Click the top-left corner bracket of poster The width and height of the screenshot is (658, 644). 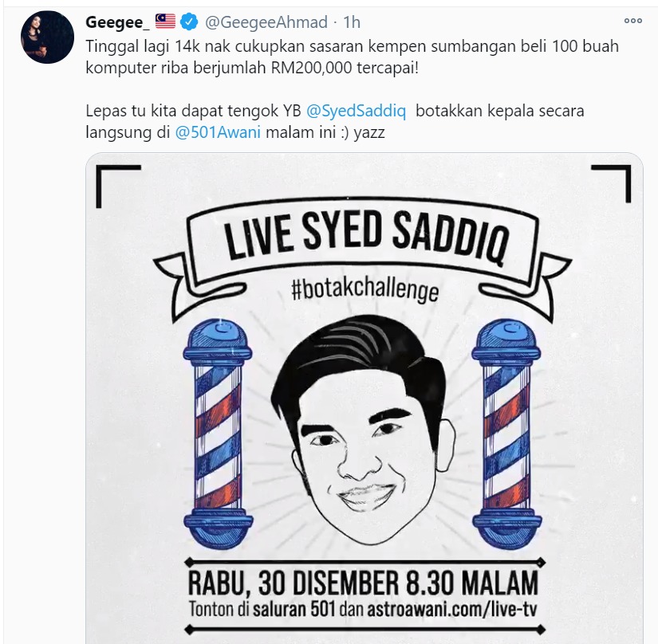click(x=118, y=187)
